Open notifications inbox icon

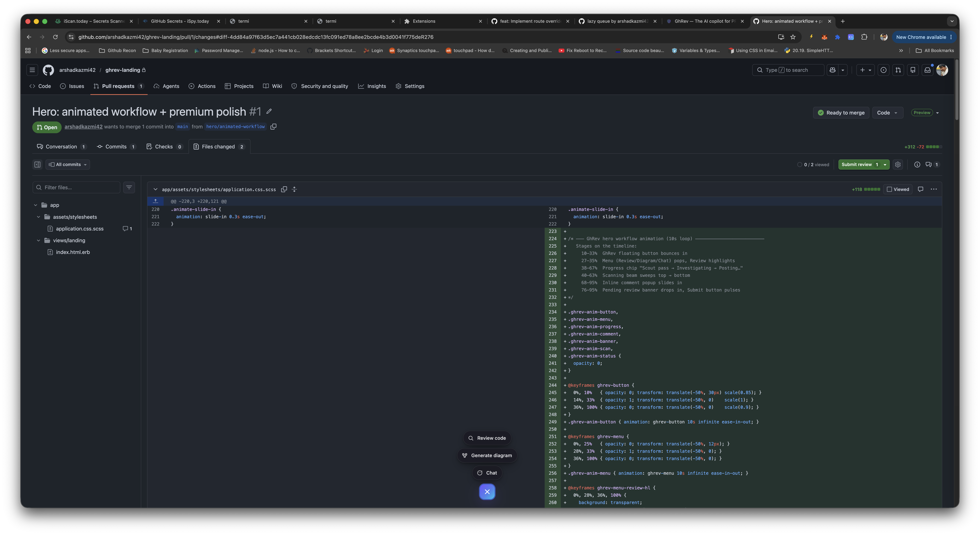928,70
